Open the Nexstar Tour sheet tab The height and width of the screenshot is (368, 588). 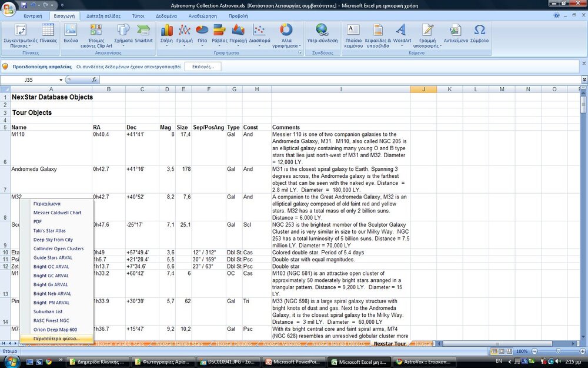click(x=389, y=343)
